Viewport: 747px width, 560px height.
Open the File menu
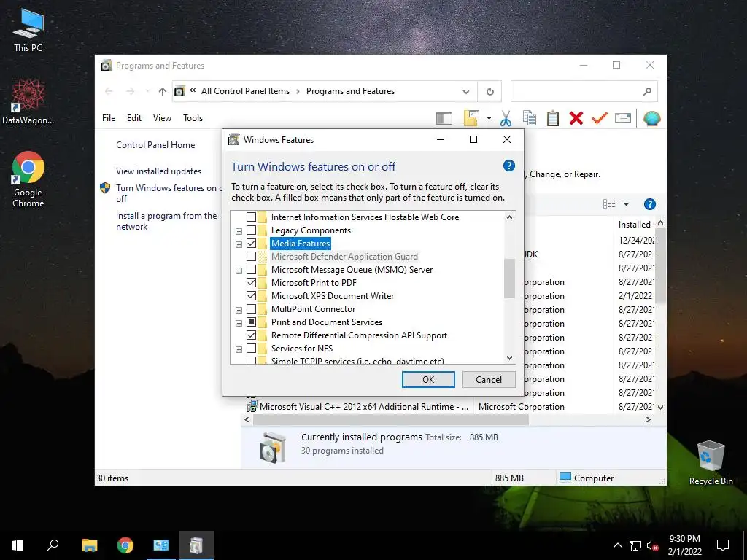pyautogui.click(x=109, y=118)
